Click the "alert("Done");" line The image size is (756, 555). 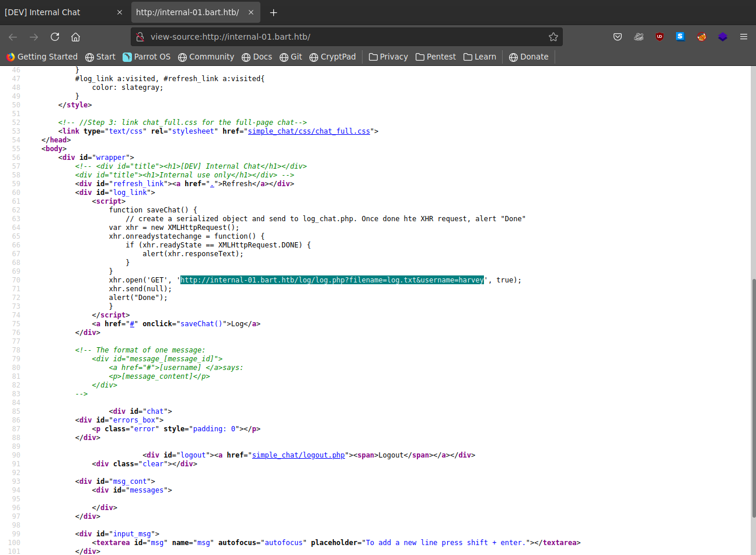138,298
